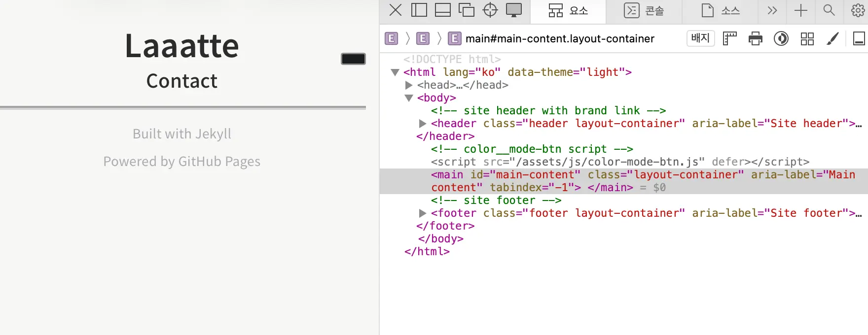Dock inspector to the side of window
Viewport: 868px width, 335px height.
(419, 10)
